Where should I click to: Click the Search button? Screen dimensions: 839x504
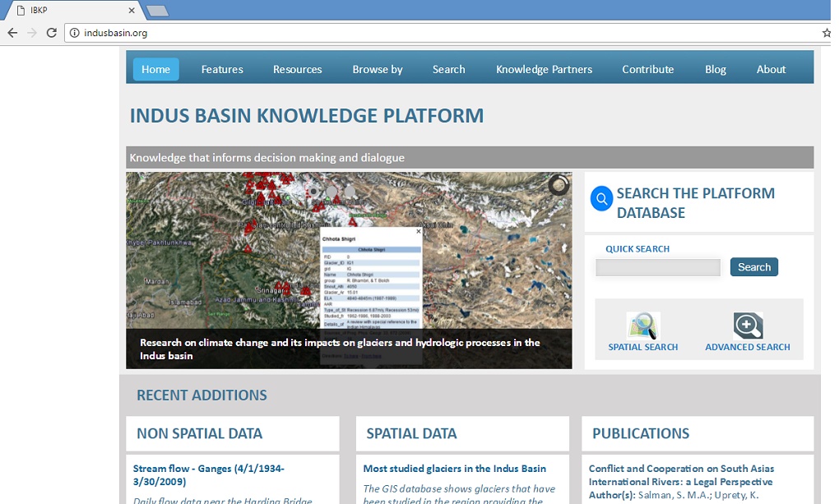pyautogui.click(x=754, y=267)
